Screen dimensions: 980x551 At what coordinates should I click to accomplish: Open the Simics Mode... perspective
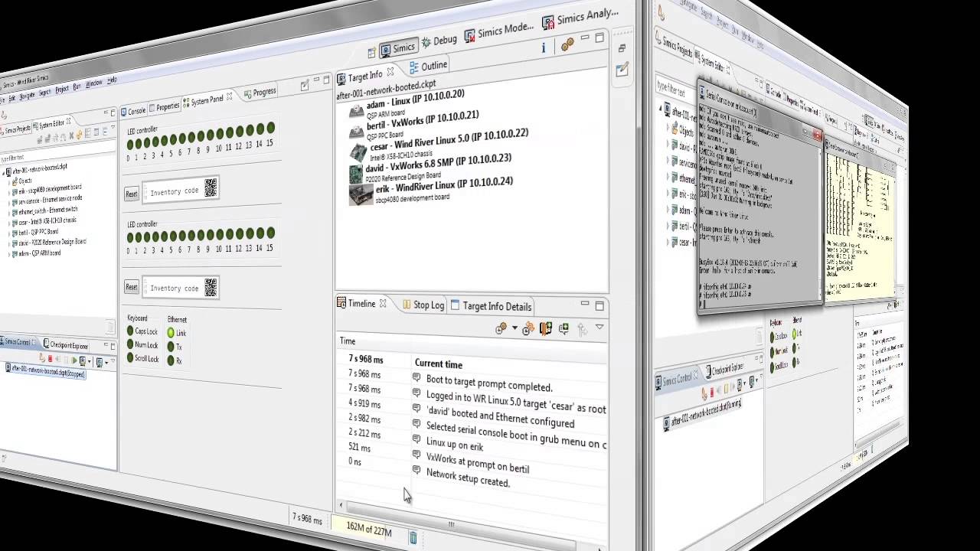pyautogui.click(x=498, y=31)
